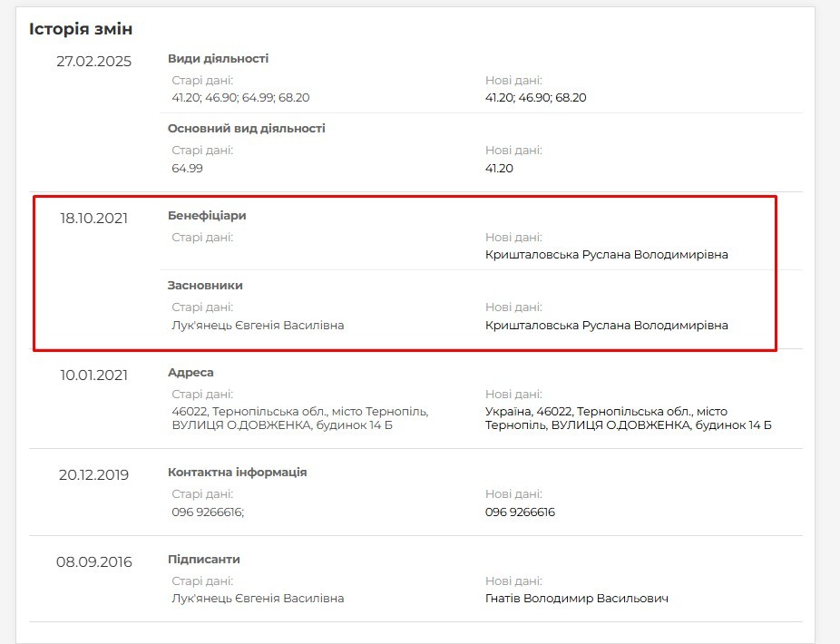Click the 'Основний вид діяльності' title
Viewport: 840px width, 644px height.
247,129
